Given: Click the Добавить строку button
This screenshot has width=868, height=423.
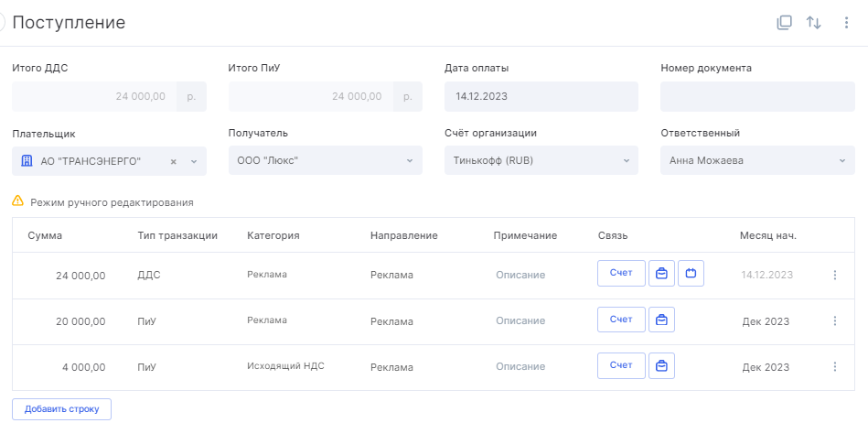Looking at the screenshot, I should point(61,409).
